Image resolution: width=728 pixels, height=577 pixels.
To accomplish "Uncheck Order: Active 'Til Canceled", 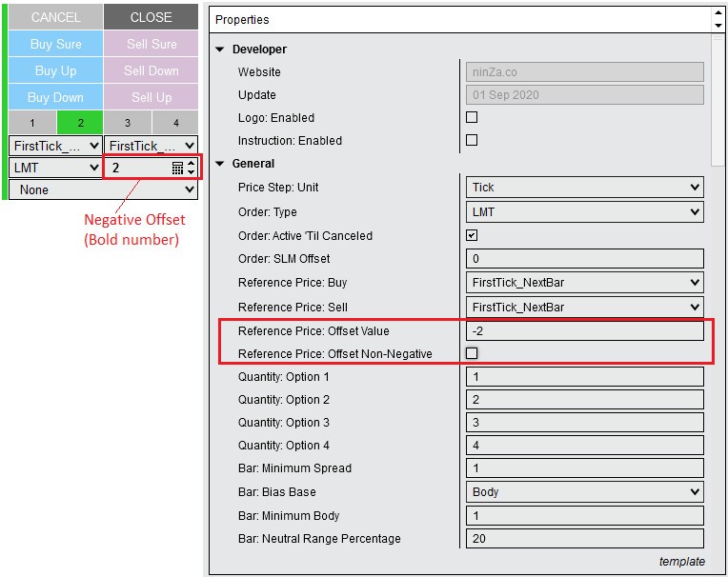I will (471, 235).
